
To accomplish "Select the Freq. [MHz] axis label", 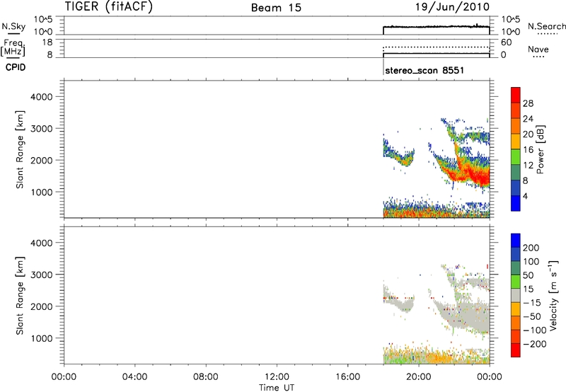I will (13, 47).
